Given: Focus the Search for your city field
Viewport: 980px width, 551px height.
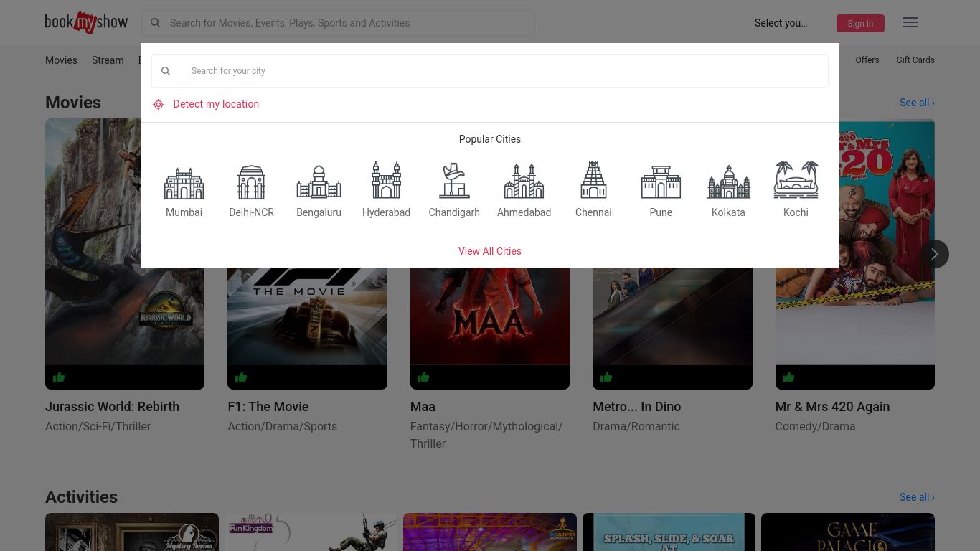Looking at the screenshot, I should click(490, 71).
